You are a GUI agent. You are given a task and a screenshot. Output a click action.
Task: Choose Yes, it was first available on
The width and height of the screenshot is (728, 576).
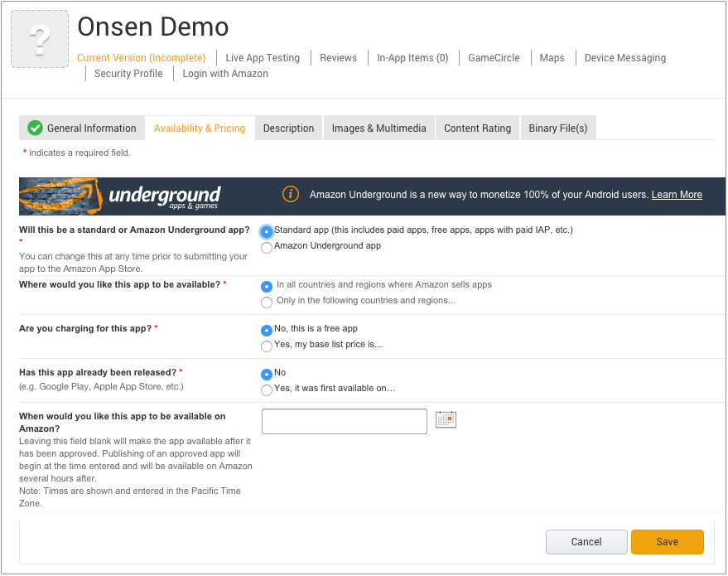click(267, 390)
